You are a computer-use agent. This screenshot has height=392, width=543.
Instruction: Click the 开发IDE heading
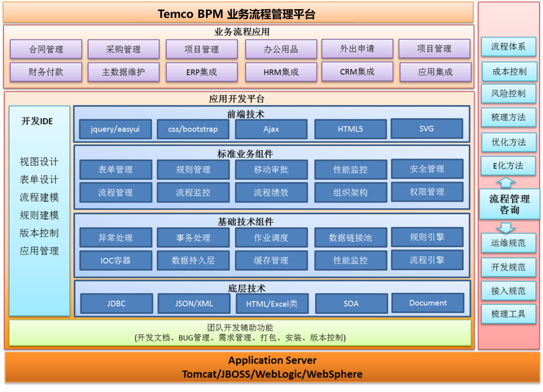click(x=37, y=121)
